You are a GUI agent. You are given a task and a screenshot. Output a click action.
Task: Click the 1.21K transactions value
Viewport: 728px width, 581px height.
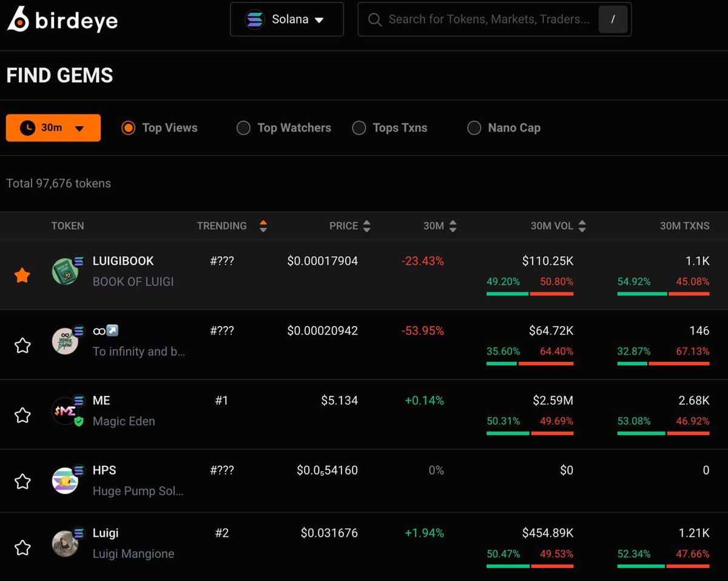click(694, 533)
